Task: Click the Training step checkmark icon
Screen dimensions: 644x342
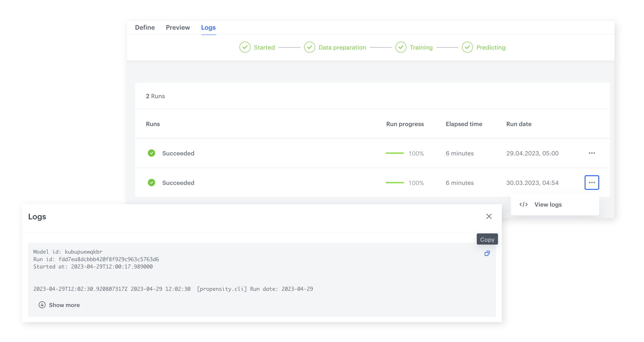Action: 401,47
